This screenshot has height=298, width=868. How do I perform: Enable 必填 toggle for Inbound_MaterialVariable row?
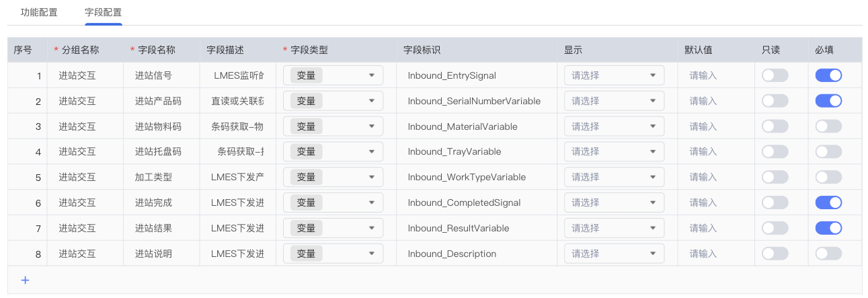point(828,126)
